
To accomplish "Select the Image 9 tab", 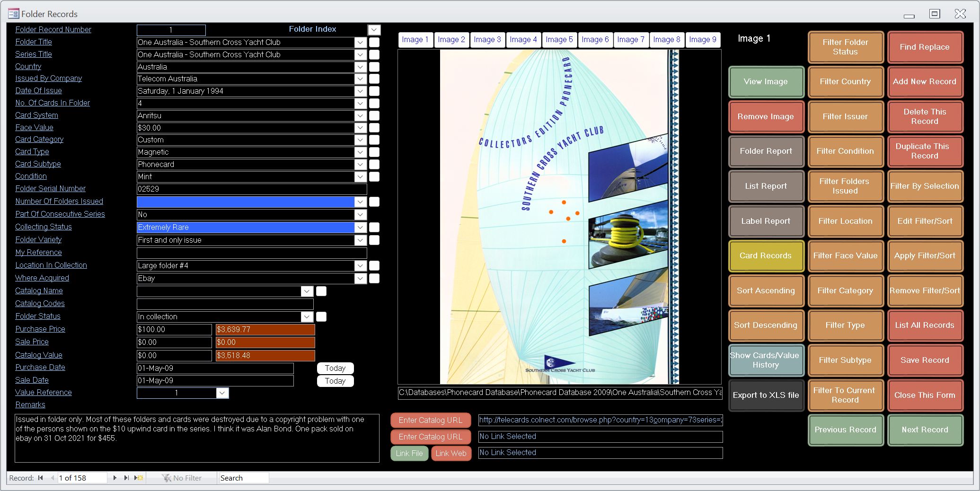I will click(x=702, y=40).
